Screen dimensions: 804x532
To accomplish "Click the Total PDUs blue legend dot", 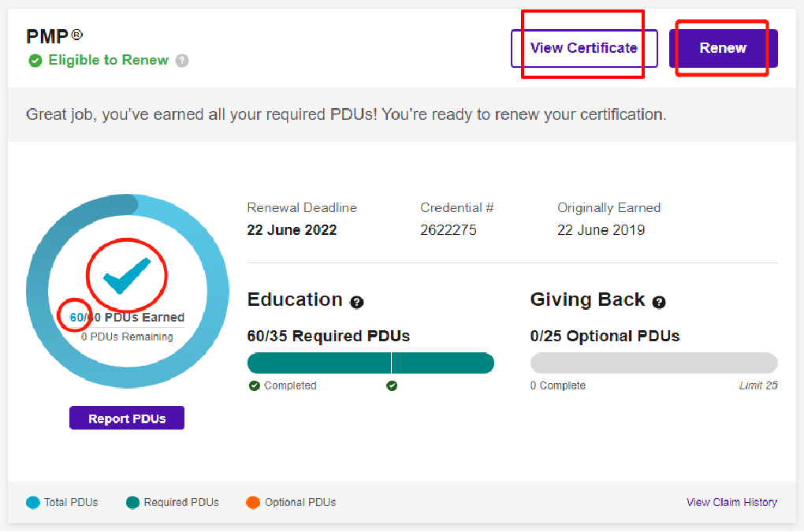I will [33, 502].
